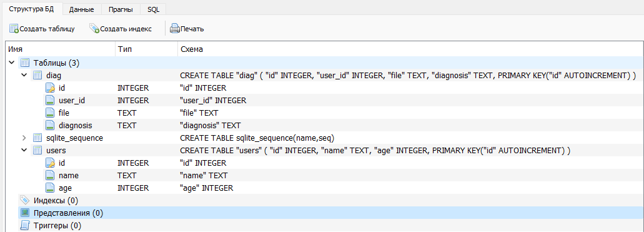Click the Индексы tag icon
The image size is (644, 232).
coord(25,200)
